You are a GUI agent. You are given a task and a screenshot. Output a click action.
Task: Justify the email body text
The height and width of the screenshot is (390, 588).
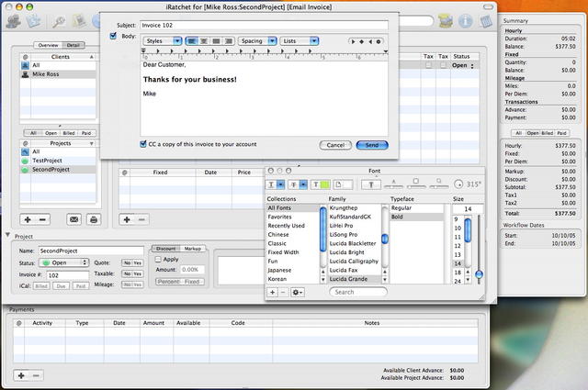(x=216, y=41)
